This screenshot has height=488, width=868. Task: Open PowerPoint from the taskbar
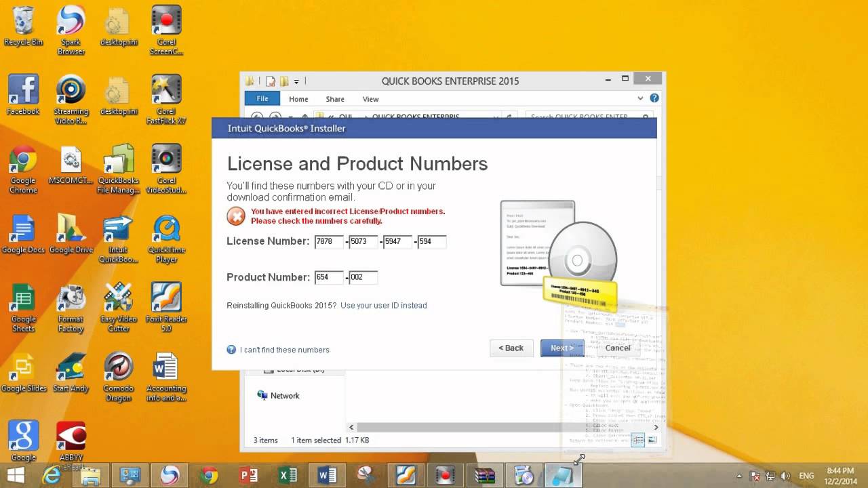[x=248, y=476]
